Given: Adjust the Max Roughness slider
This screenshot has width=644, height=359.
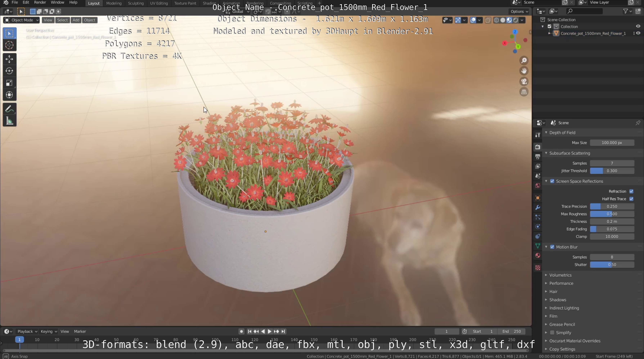Looking at the screenshot, I should click(x=612, y=214).
